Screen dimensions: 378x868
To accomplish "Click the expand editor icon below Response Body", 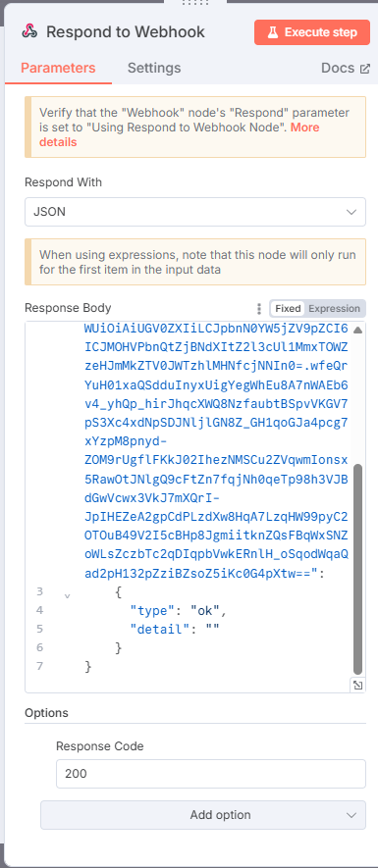I will pos(358,686).
